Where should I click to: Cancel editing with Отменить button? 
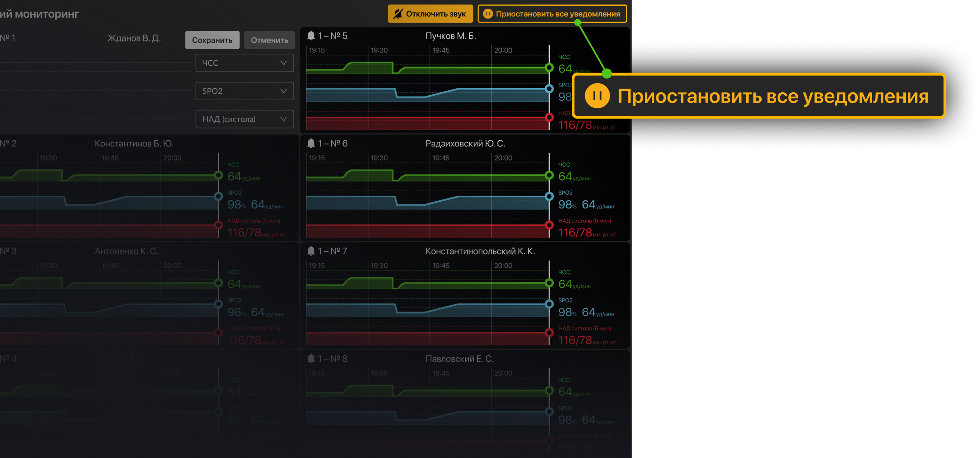[x=270, y=40]
